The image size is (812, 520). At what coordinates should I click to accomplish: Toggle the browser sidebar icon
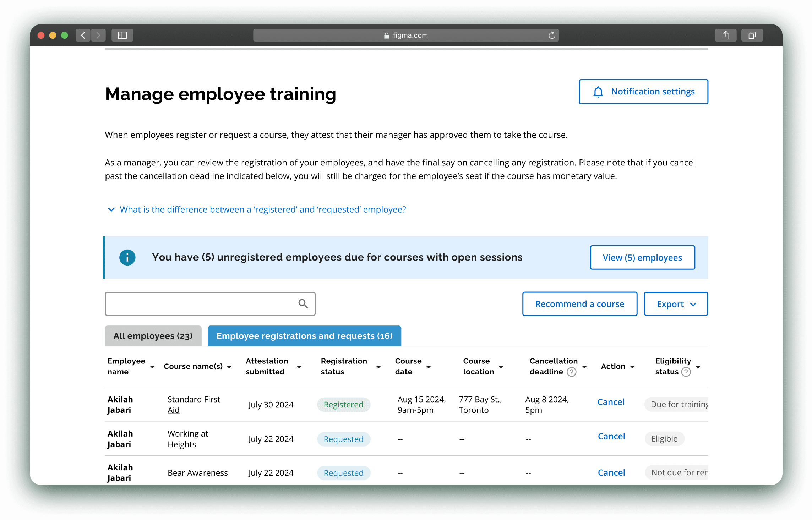coord(122,35)
